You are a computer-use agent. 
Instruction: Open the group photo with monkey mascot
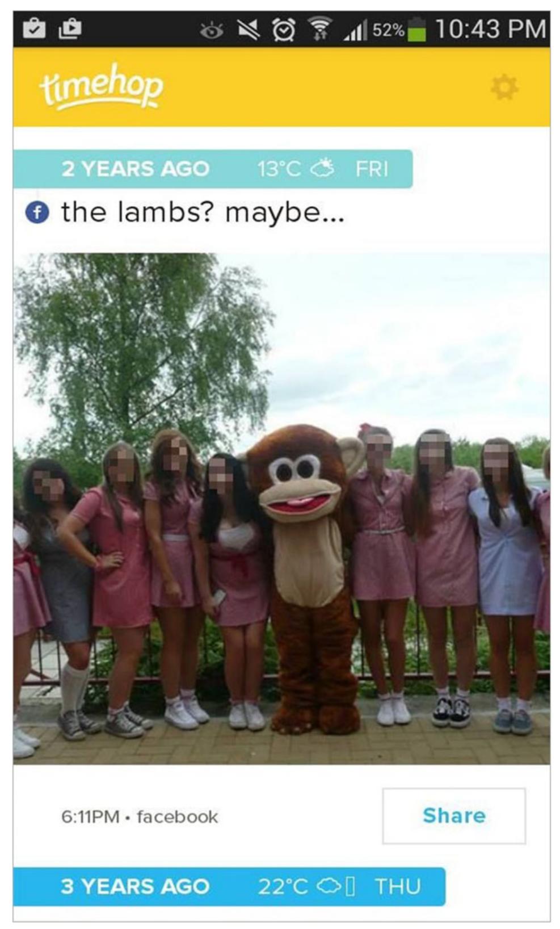[x=281, y=509]
